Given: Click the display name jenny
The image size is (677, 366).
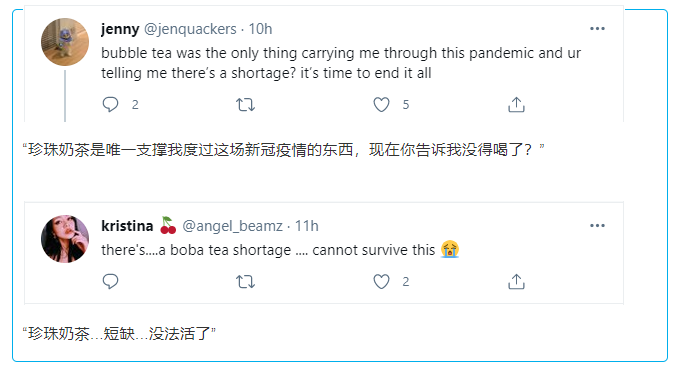Looking at the screenshot, I should point(120,29).
